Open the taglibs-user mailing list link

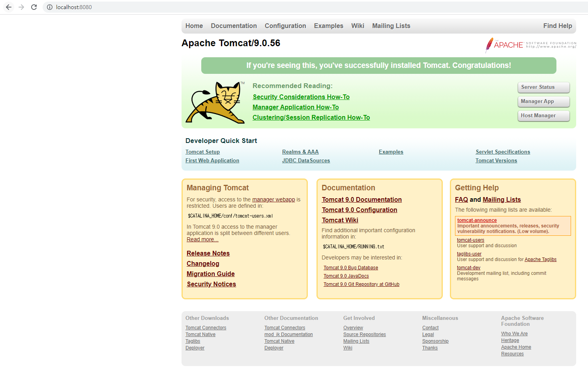469,254
